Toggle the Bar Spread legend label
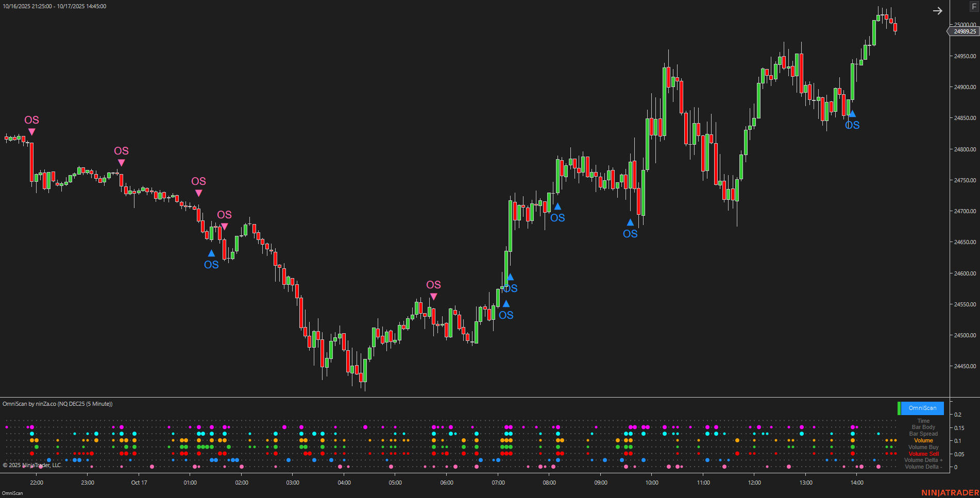 click(x=923, y=434)
